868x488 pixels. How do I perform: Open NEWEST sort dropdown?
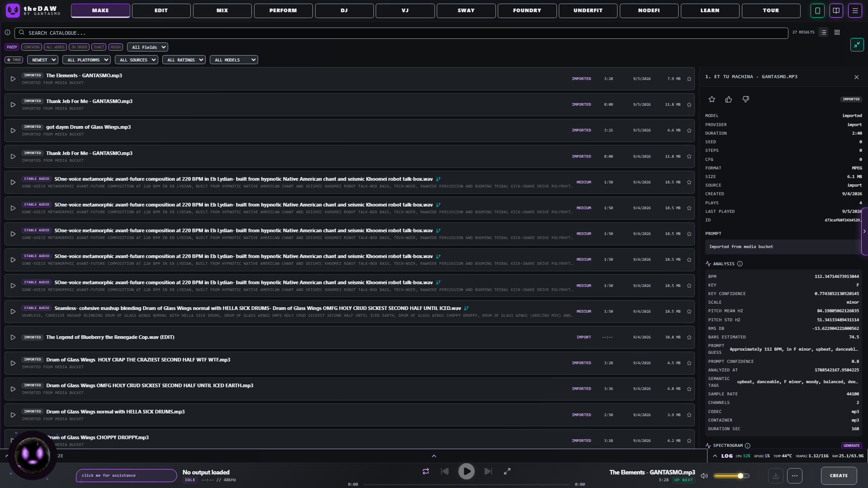(42, 60)
